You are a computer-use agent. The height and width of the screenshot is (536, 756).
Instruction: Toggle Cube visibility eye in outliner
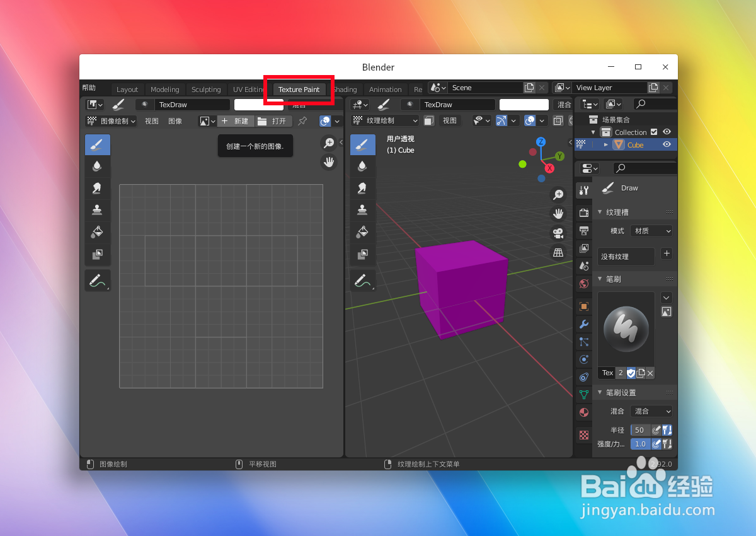coord(667,144)
